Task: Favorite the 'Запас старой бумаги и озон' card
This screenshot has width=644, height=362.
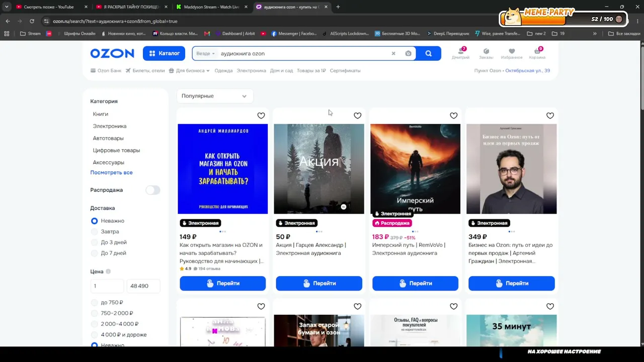Action: 357,306
